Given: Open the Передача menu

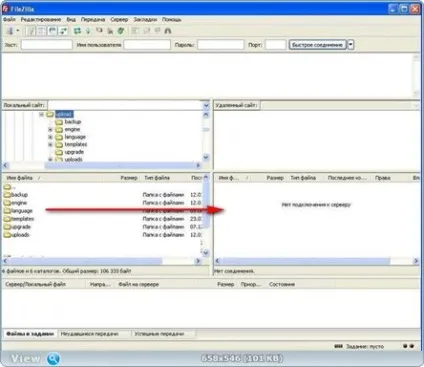Looking at the screenshot, I should click(x=93, y=19).
